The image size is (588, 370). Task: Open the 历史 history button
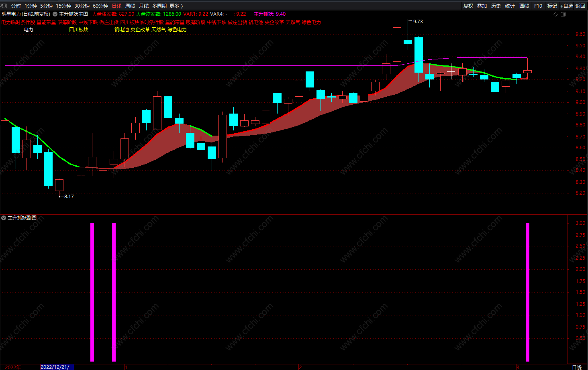coord(496,6)
